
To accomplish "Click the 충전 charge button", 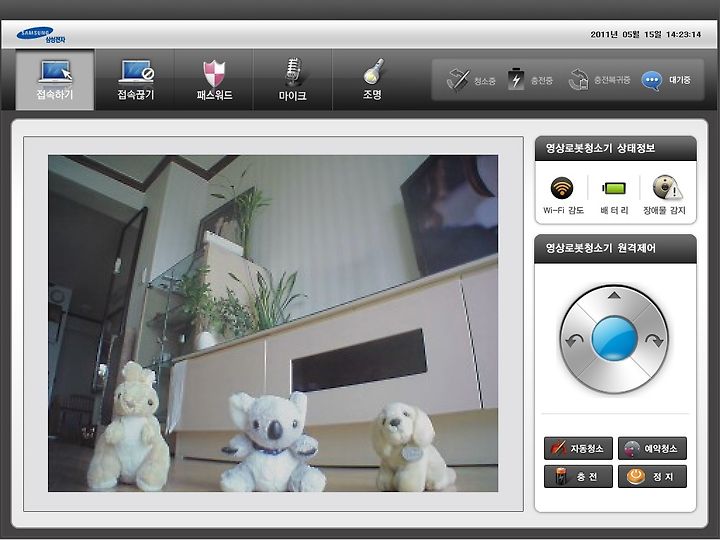I will click(x=578, y=477).
